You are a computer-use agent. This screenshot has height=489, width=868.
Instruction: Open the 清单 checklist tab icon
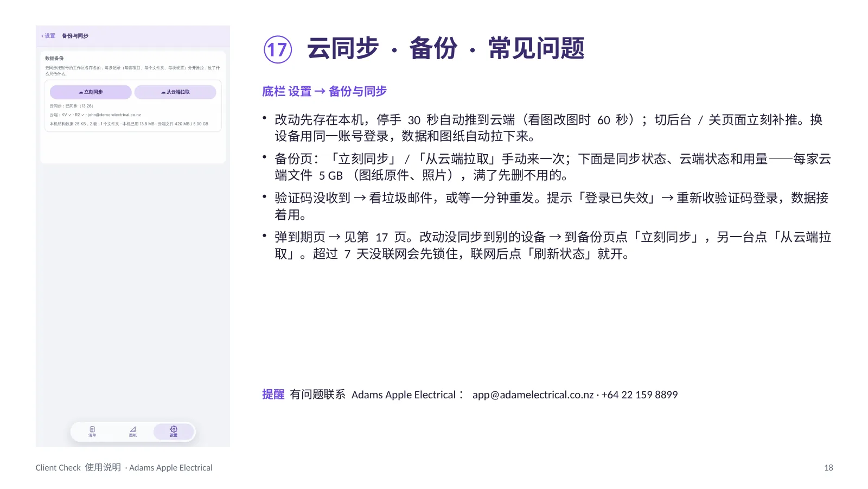coord(92,431)
